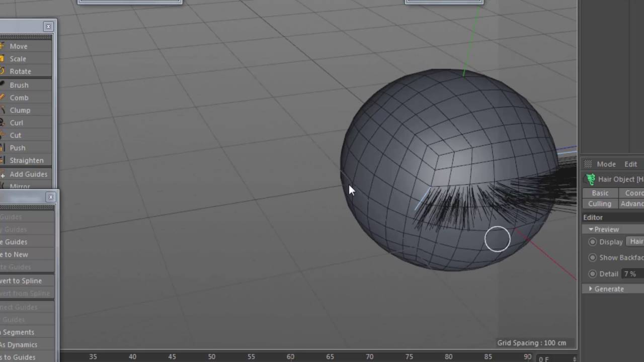
Task: Click frame 40 on the timeline ruler
Action: [132, 356]
